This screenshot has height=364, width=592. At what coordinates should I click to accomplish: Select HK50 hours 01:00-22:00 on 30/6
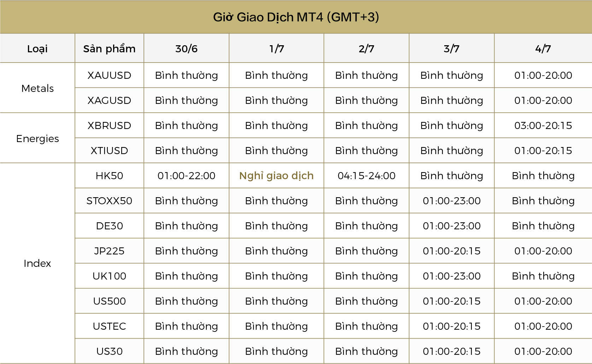[x=186, y=176]
